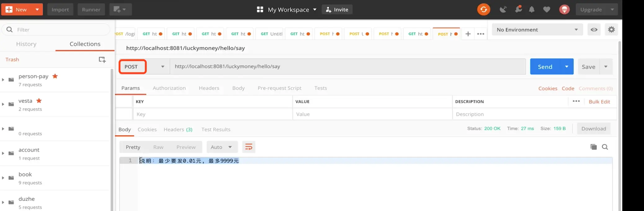
Task: Open tab options three-dots menu
Action: coord(481,34)
